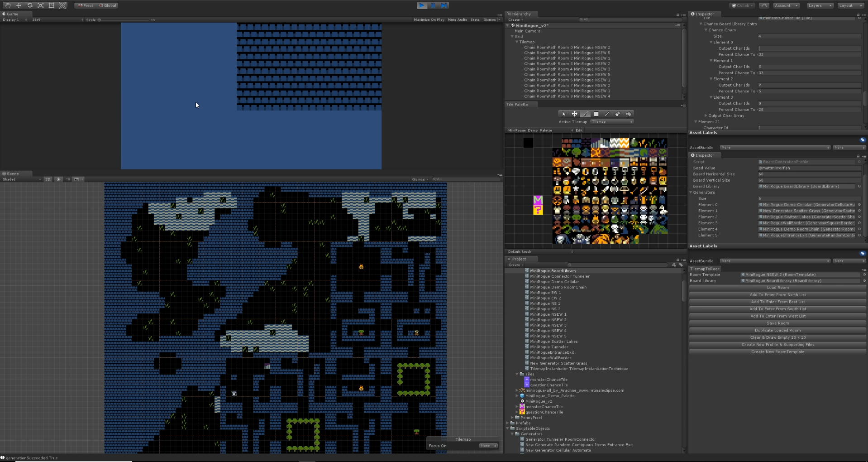Toggle scene audio speaker icon

(67, 179)
